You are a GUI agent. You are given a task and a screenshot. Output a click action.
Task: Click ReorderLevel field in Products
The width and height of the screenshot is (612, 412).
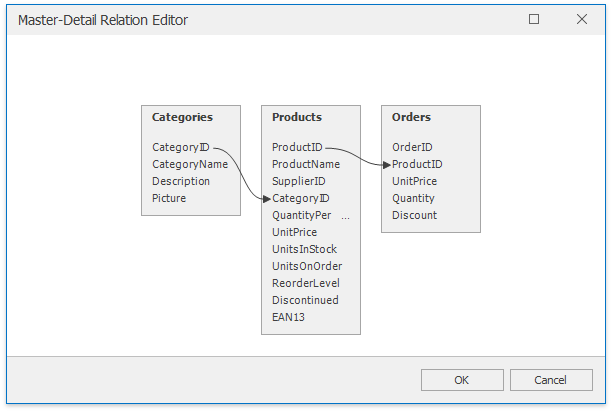point(306,283)
